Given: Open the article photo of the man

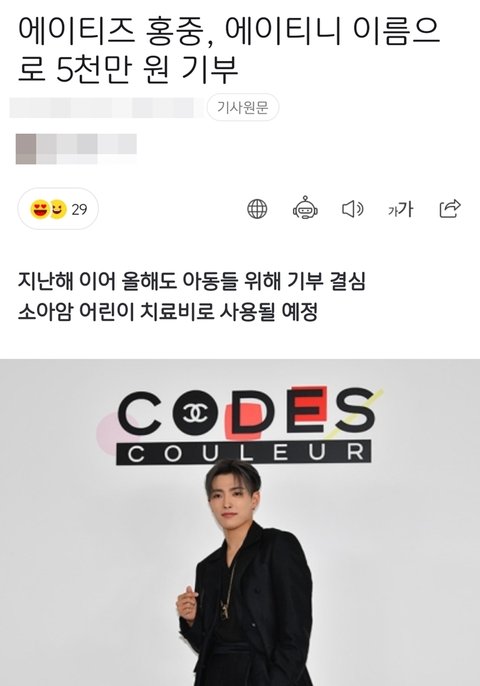Looking at the screenshot, I should pos(240,522).
